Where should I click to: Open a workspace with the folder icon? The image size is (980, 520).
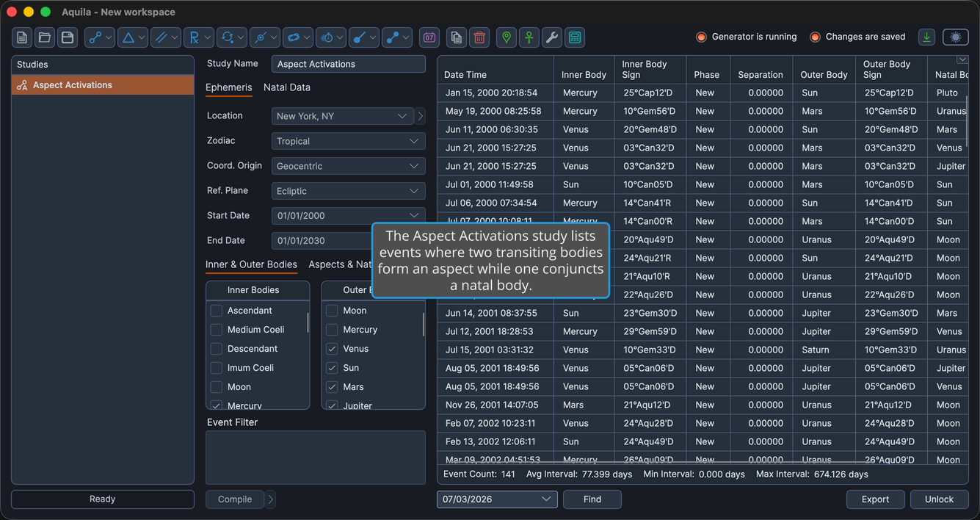(x=45, y=37)
